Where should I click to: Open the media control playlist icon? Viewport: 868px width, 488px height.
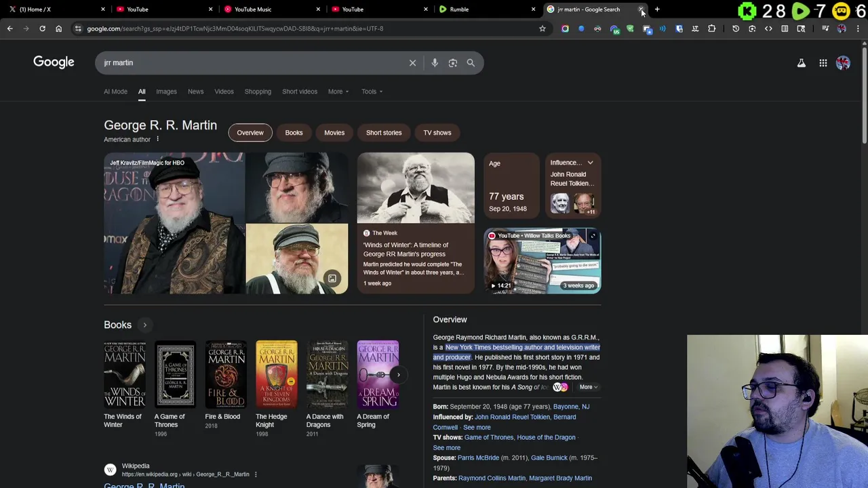825,28
